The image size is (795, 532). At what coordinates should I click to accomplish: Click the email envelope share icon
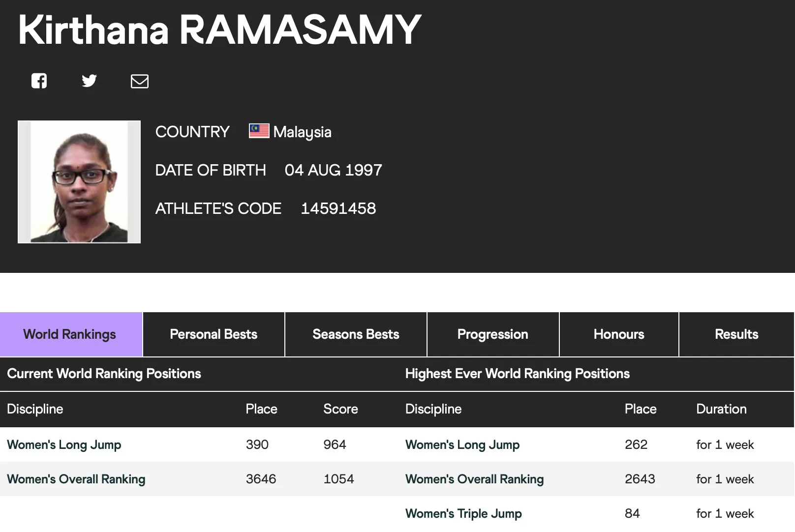click(140, 81)
